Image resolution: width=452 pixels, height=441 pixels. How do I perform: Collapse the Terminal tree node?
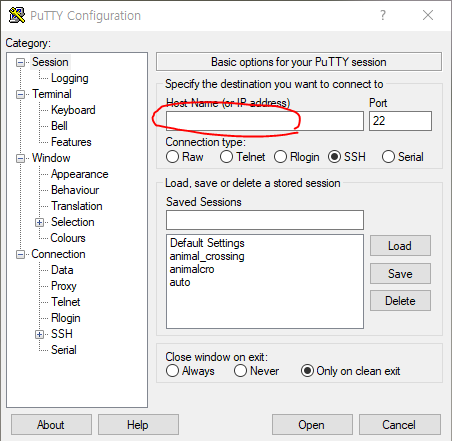(x=20, y=94)
